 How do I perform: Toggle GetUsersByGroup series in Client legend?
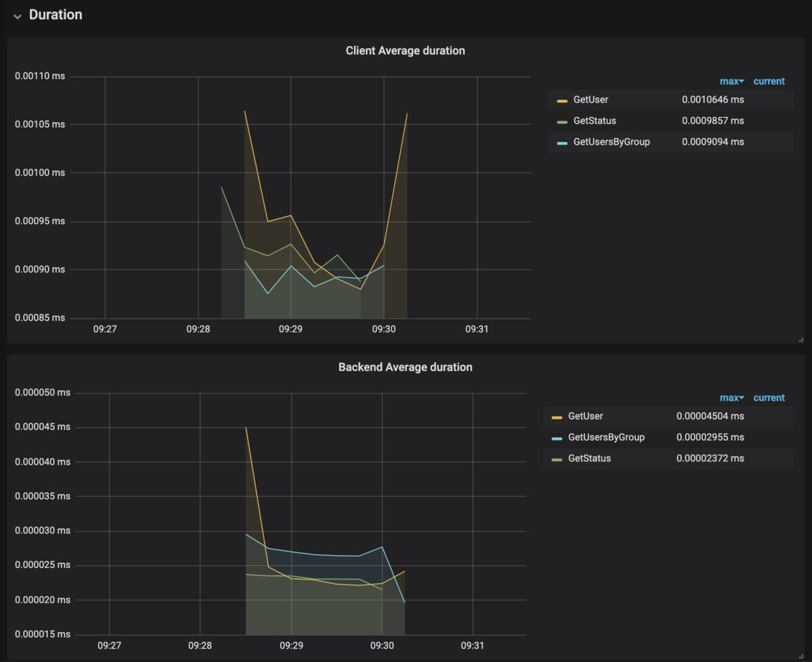click(x=612, y=142)
